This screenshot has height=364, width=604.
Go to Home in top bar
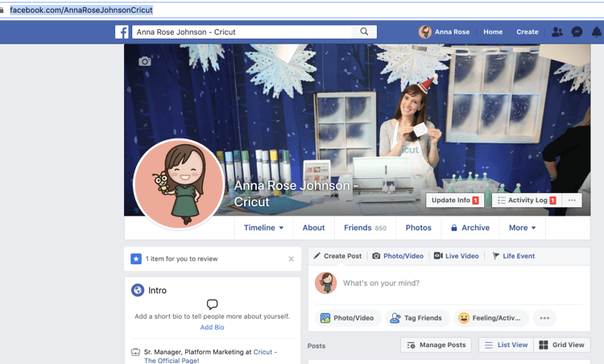(493, 32)
